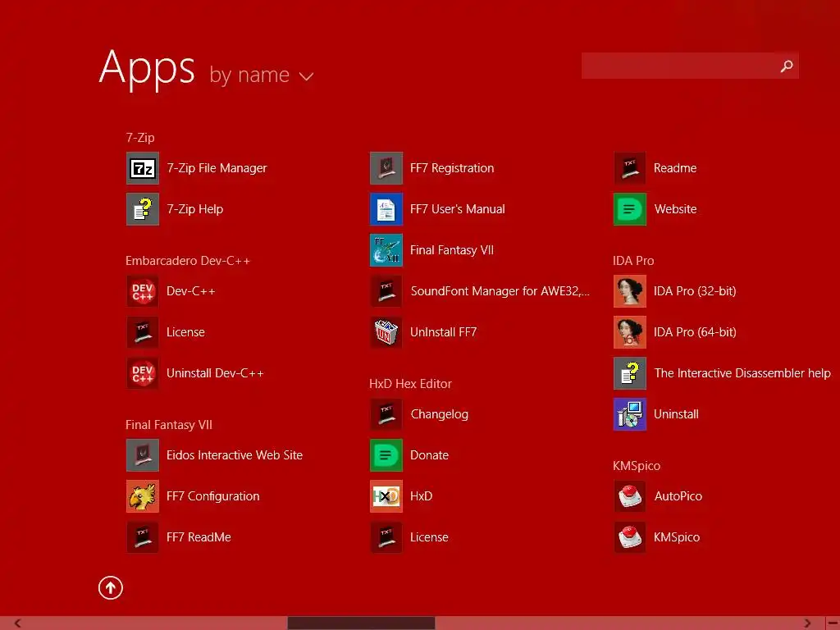Open the 7-Zip Help icon
The width and height of the screenshot is (840, 630).
(x=143, y=209)
